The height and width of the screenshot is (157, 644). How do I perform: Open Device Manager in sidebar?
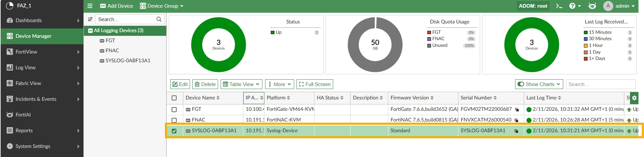tap(42, 36)
